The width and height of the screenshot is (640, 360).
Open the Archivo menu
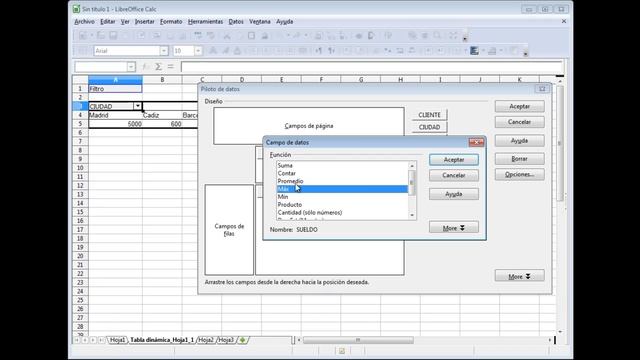84,21
